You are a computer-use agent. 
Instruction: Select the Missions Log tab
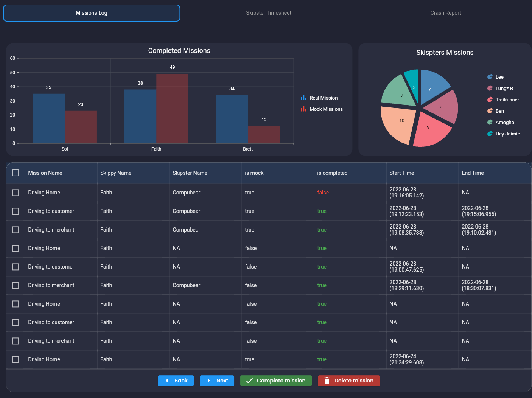point(92,13)
